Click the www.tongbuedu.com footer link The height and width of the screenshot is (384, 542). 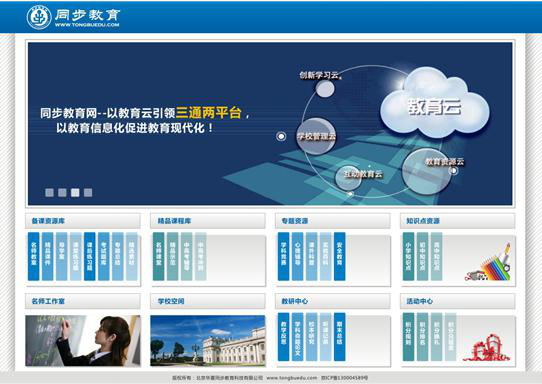pyautogui.click(x=292, y=378)
